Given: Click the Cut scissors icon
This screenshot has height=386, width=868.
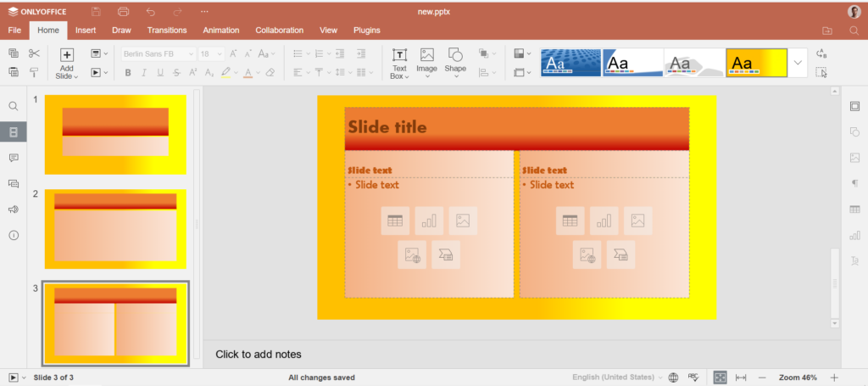Looking at the screenshot, I should pyautogui.click(x=34, y=53).
